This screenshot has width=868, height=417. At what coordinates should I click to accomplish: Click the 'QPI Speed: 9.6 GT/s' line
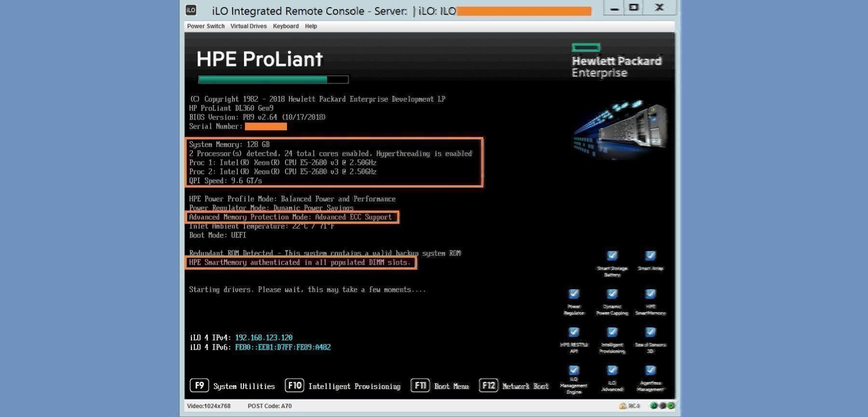coord(226,181)
